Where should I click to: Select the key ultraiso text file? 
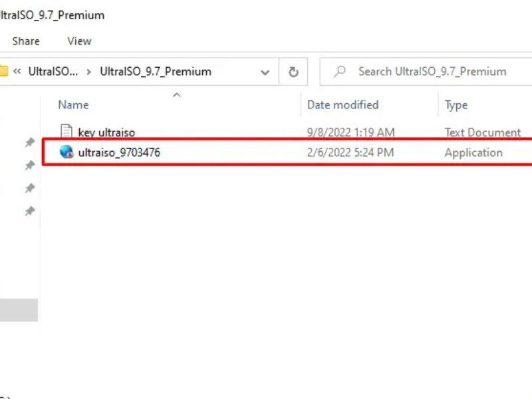pyautogui.click(x=106, y=132)
